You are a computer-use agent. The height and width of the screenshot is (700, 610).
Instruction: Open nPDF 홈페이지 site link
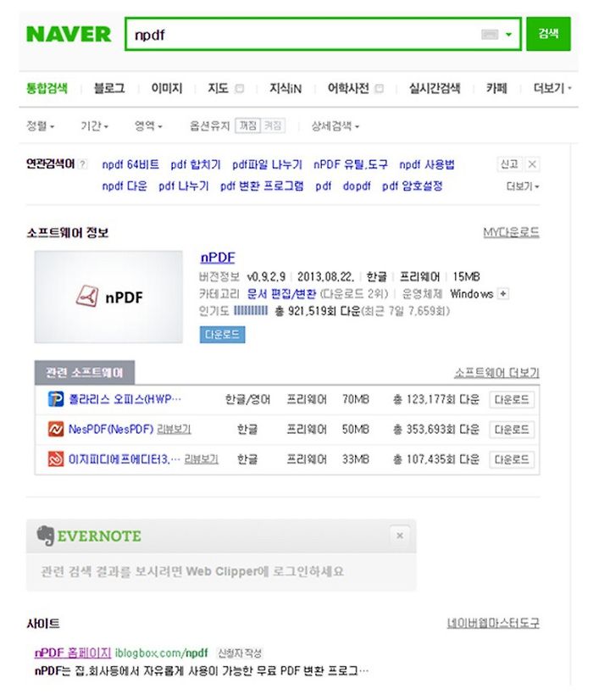73,653
